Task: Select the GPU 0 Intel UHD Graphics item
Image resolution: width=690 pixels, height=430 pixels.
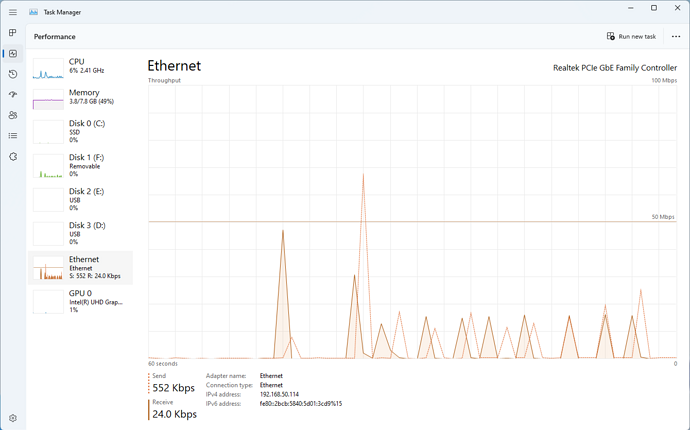Action: 82,301
